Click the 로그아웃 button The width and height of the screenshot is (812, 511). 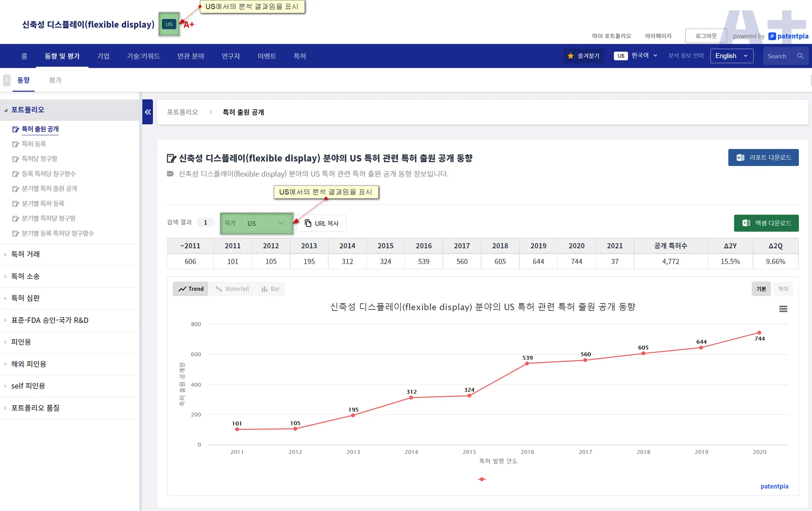point(706,36)
